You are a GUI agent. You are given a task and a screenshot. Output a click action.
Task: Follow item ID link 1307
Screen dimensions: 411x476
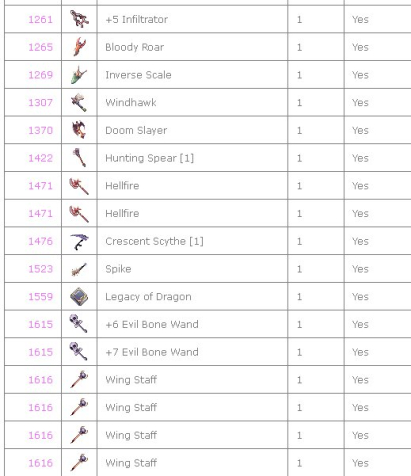(40, 102)
